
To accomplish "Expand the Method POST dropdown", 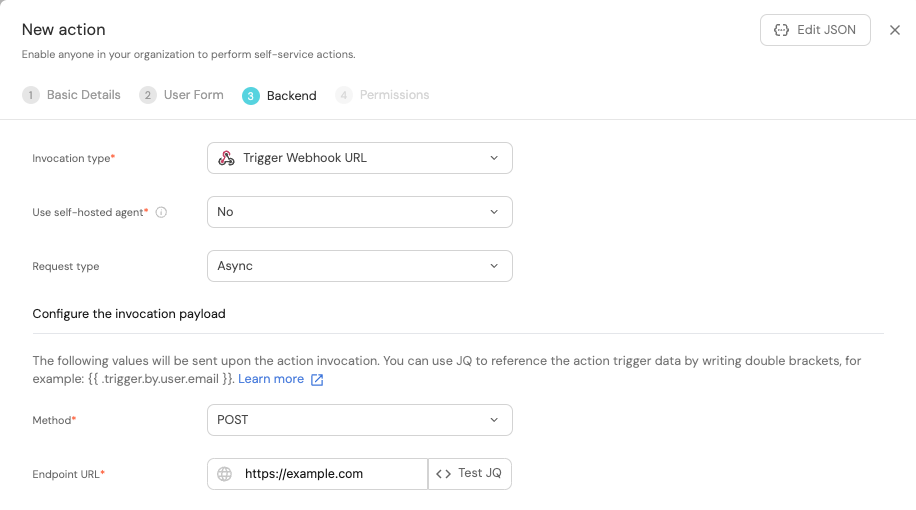I will (x=359, y=420).
